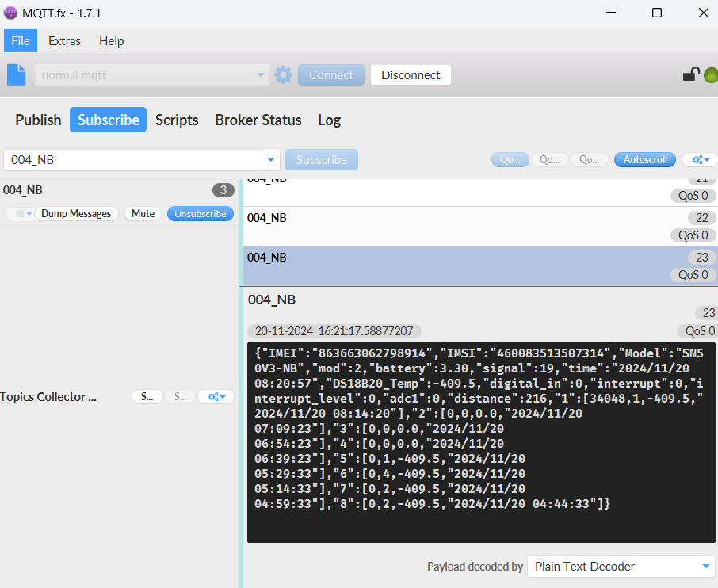The height and width of the screenshot is (588, 718).
Task: Switch to the Log tab
Action: pyautogui.click(x=329, y=120)
